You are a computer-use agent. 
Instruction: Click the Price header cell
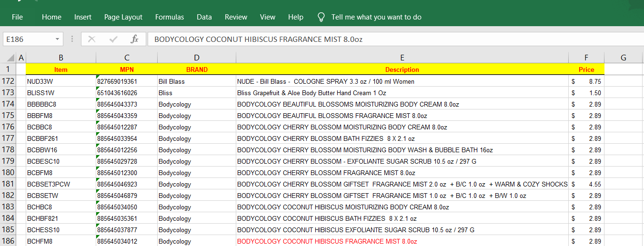[x=586, y=69]
